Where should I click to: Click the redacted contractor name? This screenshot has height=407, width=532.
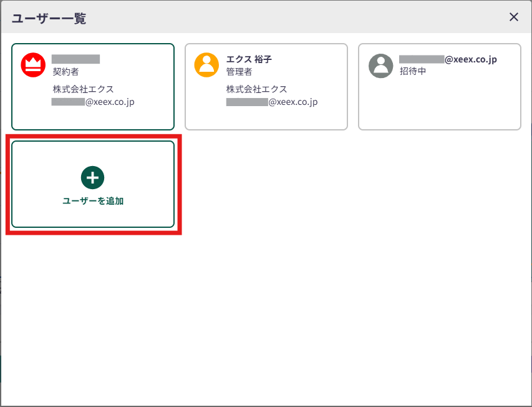click(x=76, y=59)
